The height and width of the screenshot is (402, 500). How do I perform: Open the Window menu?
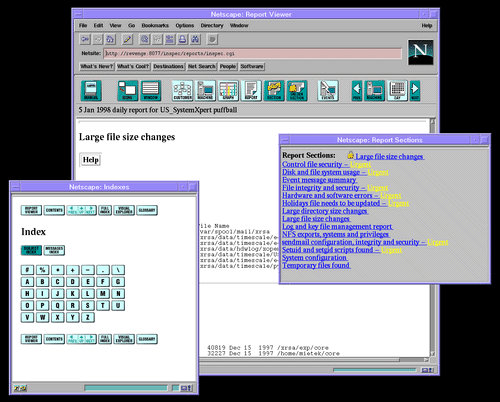[x=239, y=25]
